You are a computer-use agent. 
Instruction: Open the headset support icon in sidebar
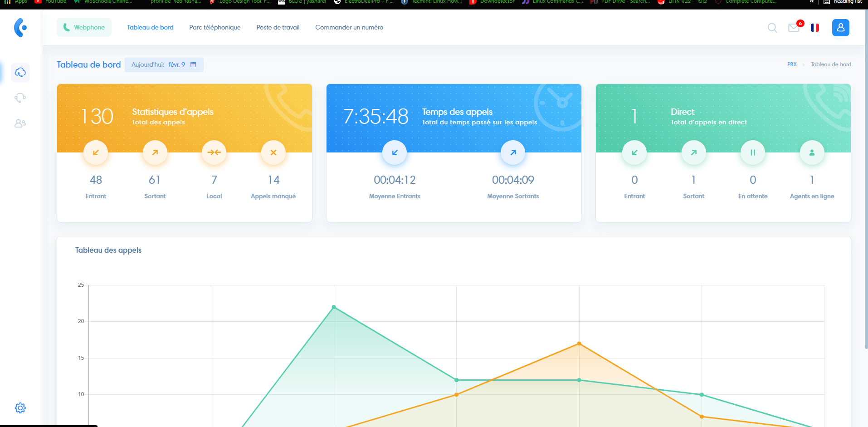coord(20,98)
